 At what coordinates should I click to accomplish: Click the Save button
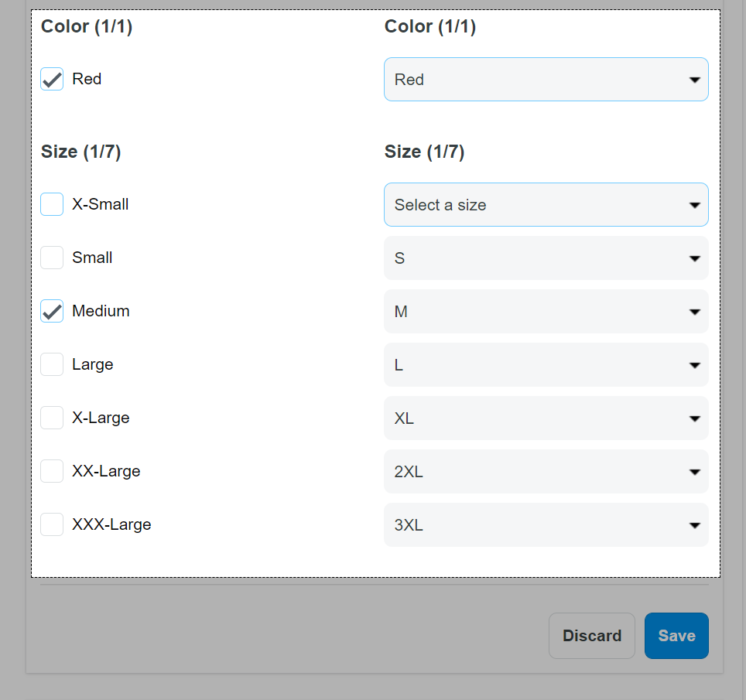[676, 636]
